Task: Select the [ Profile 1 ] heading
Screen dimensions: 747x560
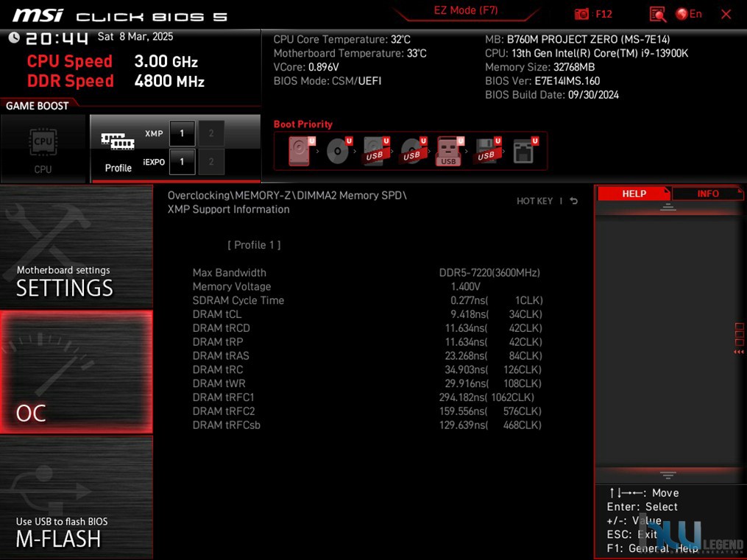Action: tap(254, 245)
